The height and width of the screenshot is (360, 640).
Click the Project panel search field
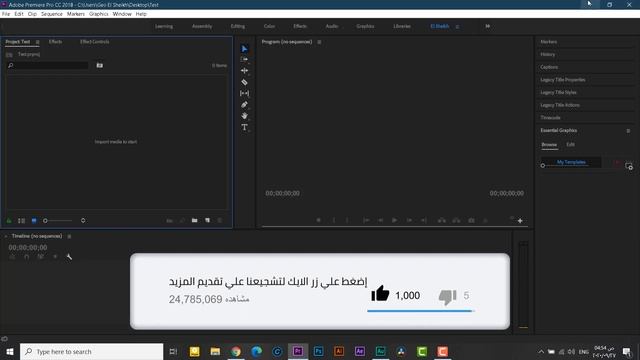(x=48, y=65)
